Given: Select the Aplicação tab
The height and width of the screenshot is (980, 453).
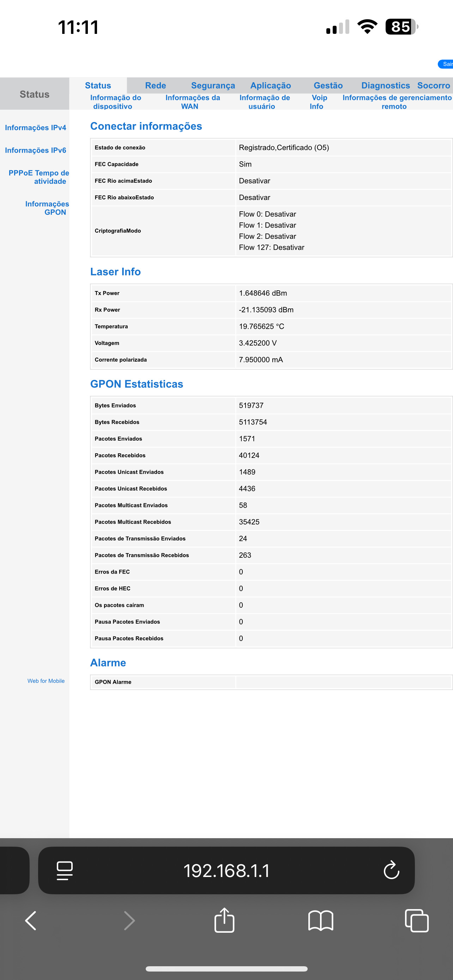Looking at the screenshot, I should point(270,86).
